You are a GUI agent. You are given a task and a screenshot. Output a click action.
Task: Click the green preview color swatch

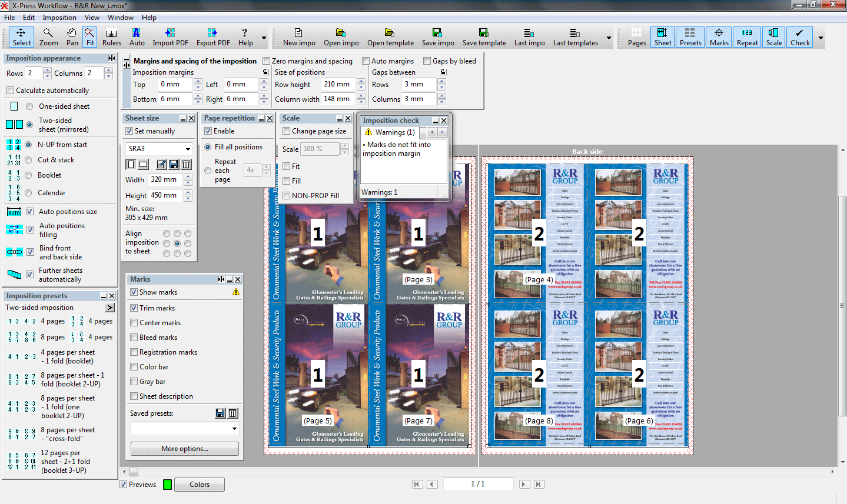click(x=167, y=485)
